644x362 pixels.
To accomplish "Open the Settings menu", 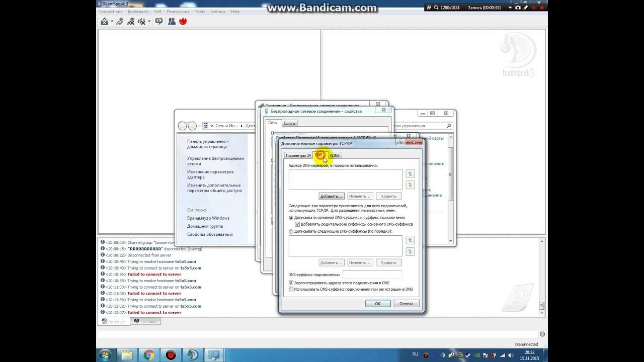I will [218, 12].
